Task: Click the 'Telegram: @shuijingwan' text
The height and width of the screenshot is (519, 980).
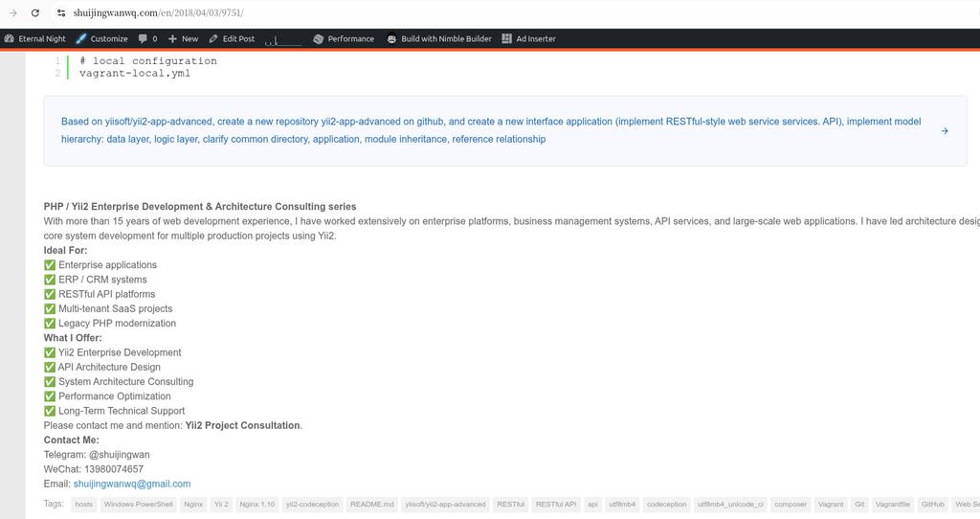Action: [97, 455]
